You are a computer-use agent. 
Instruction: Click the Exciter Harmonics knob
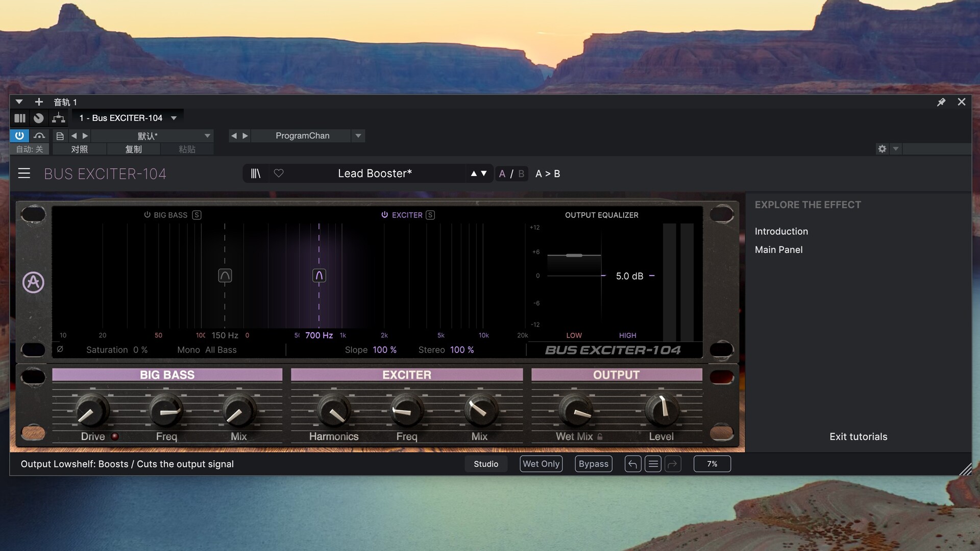(x=334, y=411)
